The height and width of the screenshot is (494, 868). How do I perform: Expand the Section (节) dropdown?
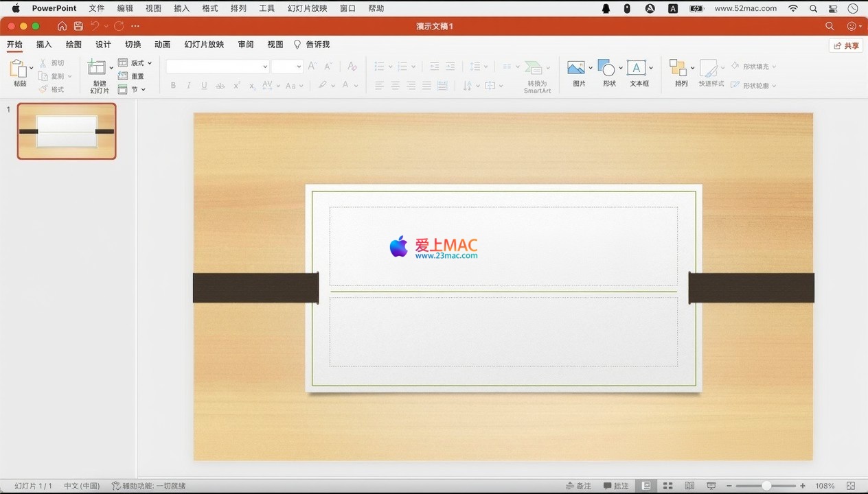coord(143,89)
